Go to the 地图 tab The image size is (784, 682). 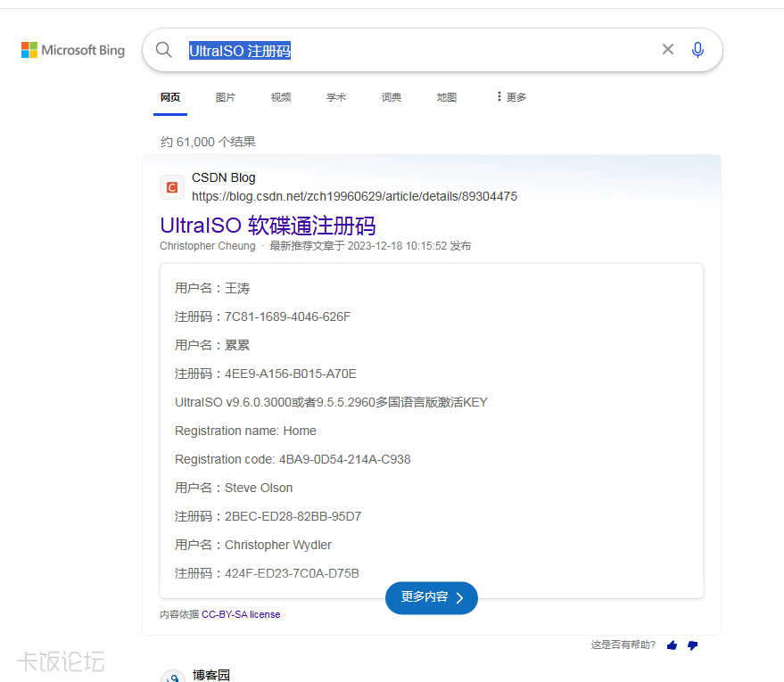[447, 97]
